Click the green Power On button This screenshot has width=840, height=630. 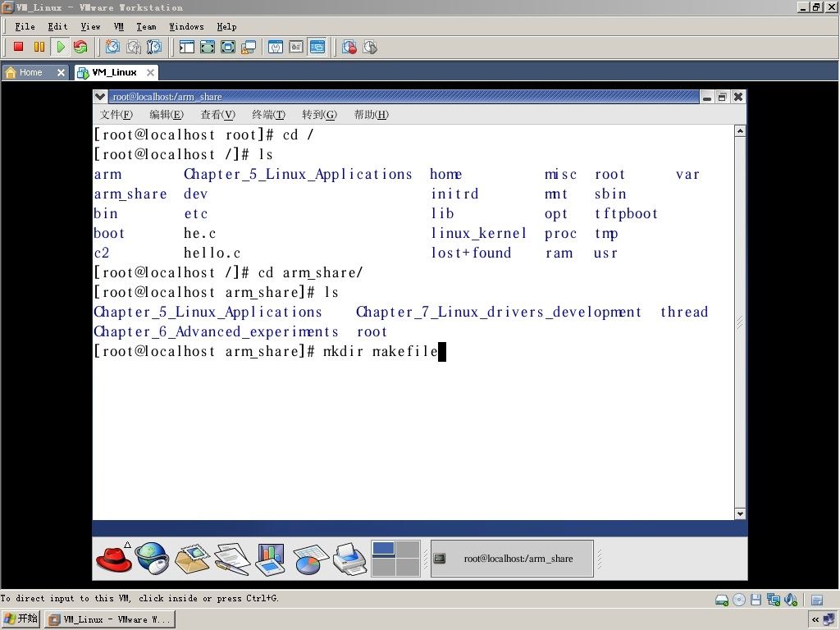click(x=61, y=47)
